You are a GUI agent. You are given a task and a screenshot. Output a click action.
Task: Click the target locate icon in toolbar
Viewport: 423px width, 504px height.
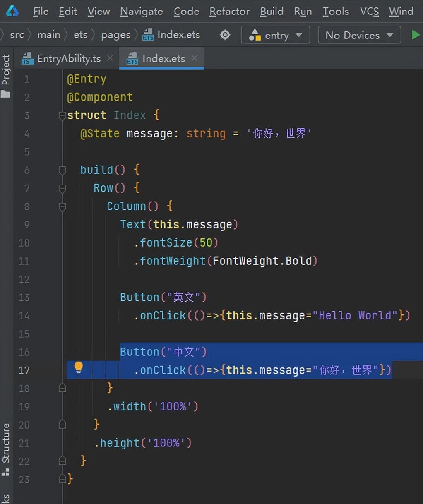tap(225, 35)
